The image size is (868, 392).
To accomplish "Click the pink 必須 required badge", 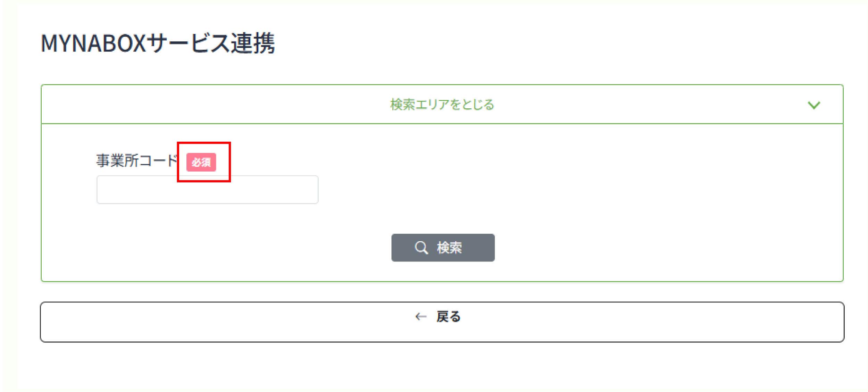I will (x=201, y=162).
